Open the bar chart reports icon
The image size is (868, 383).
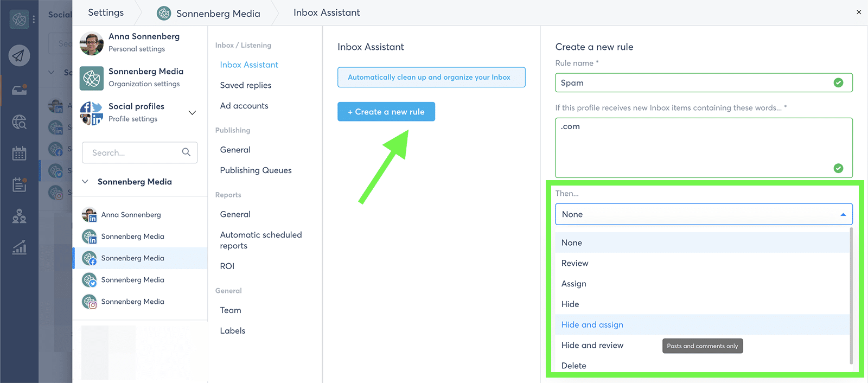pos(20,248)
